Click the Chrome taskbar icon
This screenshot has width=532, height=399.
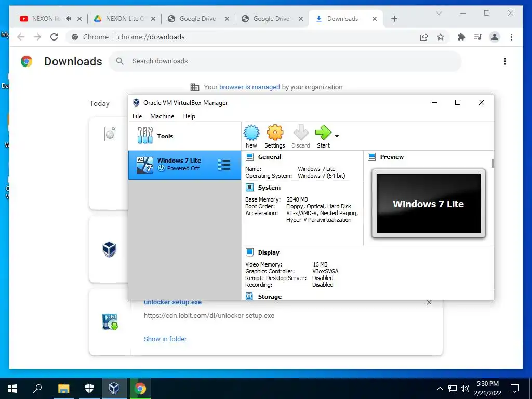tap(140, 389)
